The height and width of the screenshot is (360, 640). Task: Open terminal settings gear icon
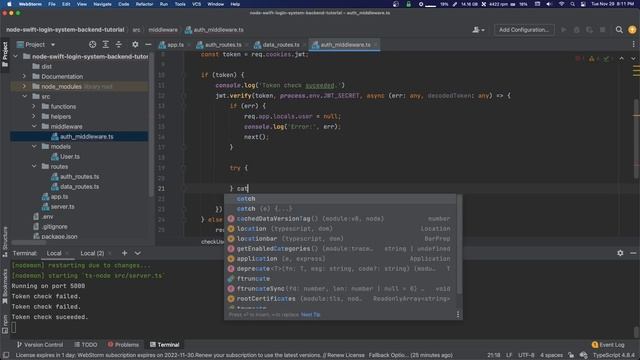(620, 253)
